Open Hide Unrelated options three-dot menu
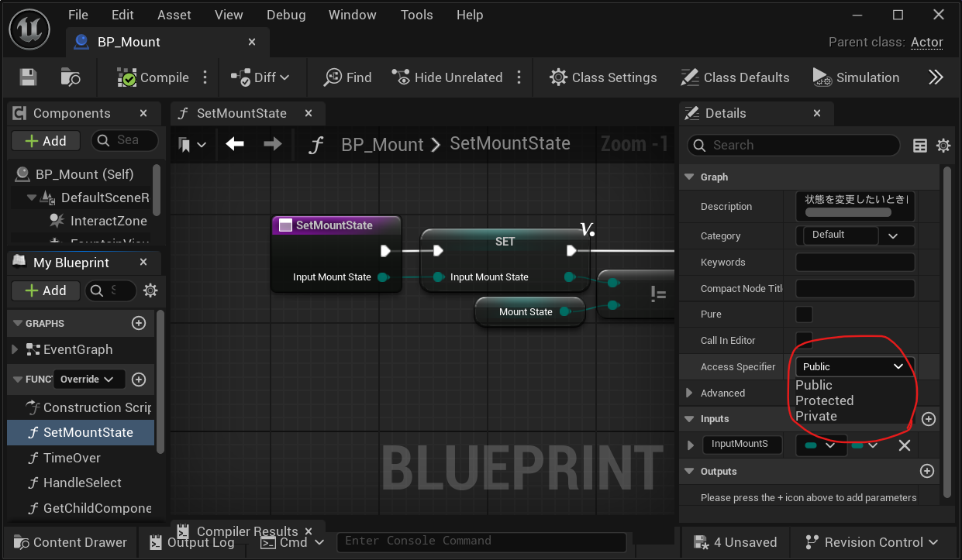The image size is (962, 560). [x=519, y=77]
